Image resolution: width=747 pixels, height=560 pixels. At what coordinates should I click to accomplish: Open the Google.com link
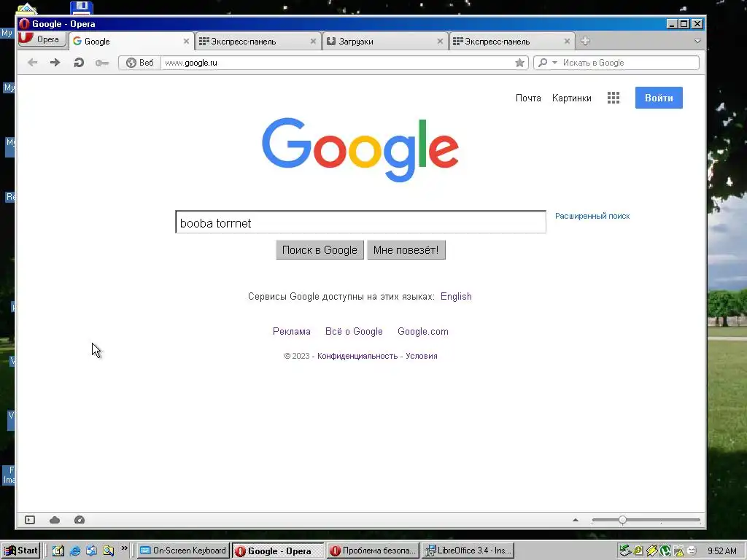[423, 332]
